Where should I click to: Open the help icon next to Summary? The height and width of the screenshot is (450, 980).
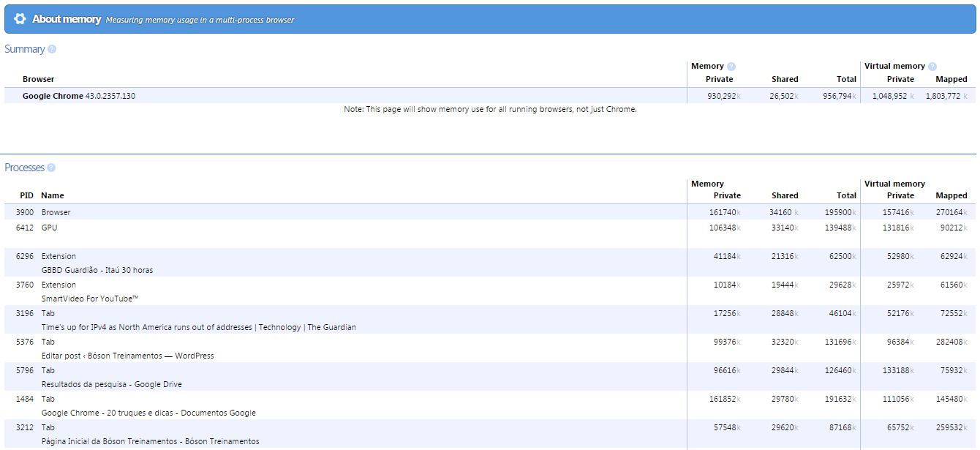pyautogui.click(x=52, y=49)
